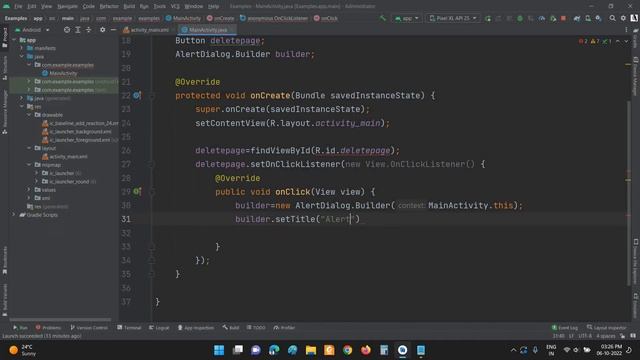
Task: Click the Make Project hammer icon
Action: pyautogui.click(x=382, y=18)
